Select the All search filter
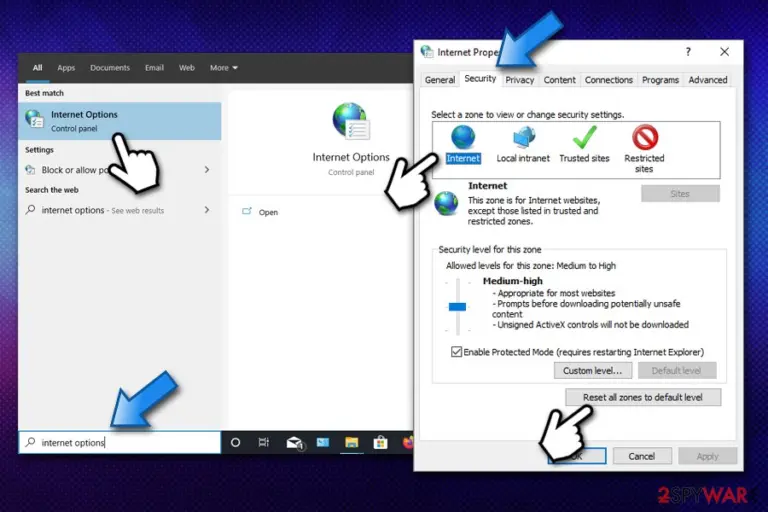The height and width of the screenshot is (512, 768). [x=37, y=68]
